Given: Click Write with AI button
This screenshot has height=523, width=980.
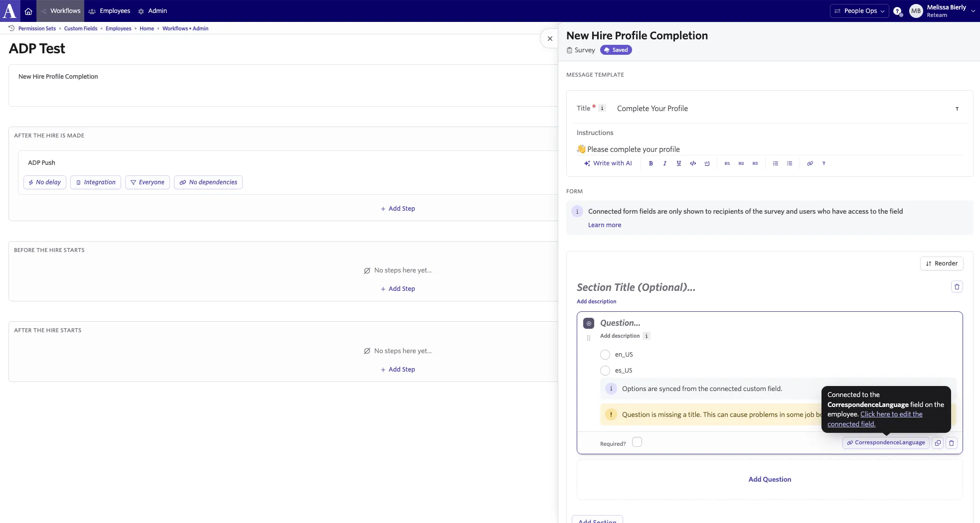Looking at the screenshot, I should coord(608,163).
